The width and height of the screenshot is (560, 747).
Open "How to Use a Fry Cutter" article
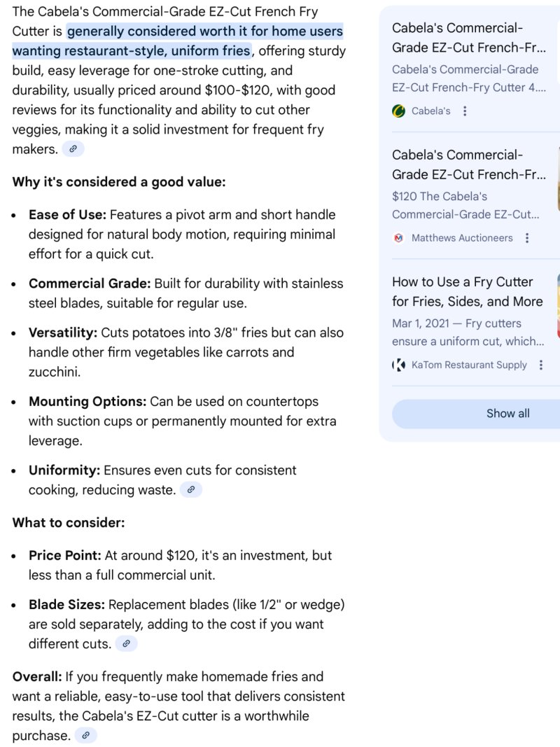[x=467, y=291]
